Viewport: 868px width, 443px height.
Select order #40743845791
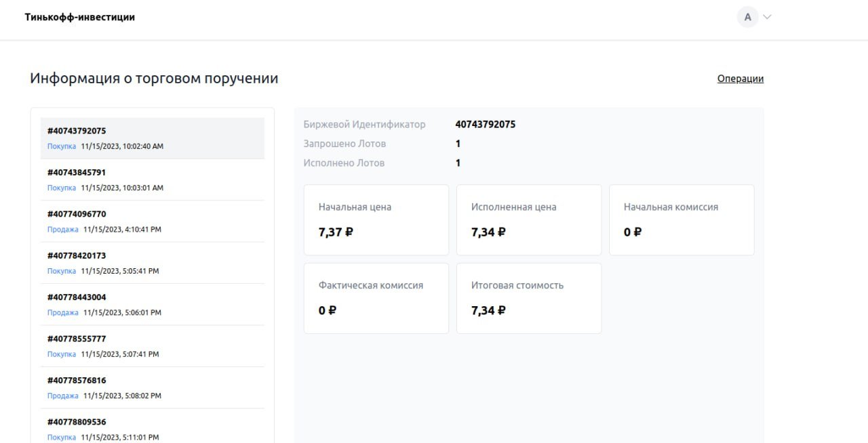pos(152,180)
